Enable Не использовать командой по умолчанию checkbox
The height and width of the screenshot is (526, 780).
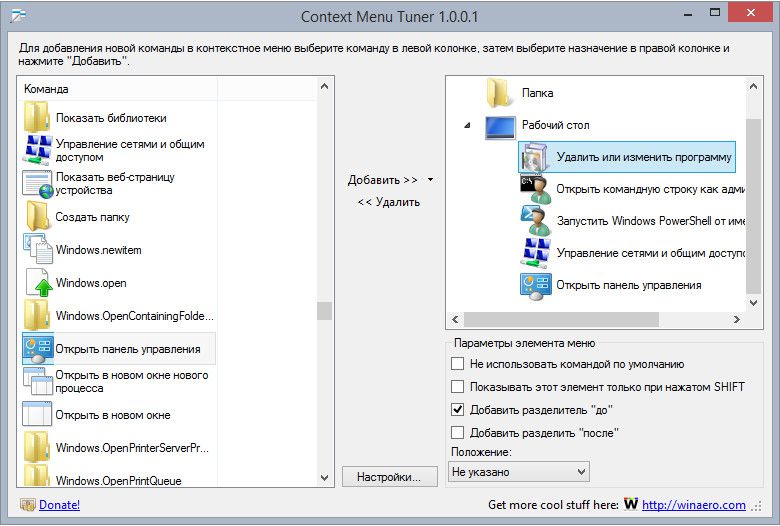click(457, 364)
